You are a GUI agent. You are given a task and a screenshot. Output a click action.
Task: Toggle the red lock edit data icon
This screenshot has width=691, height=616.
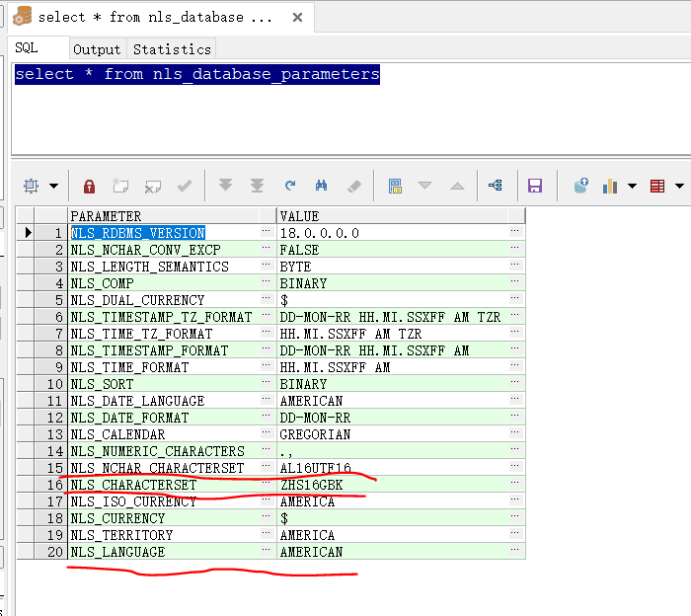click(x=90, y=186)
